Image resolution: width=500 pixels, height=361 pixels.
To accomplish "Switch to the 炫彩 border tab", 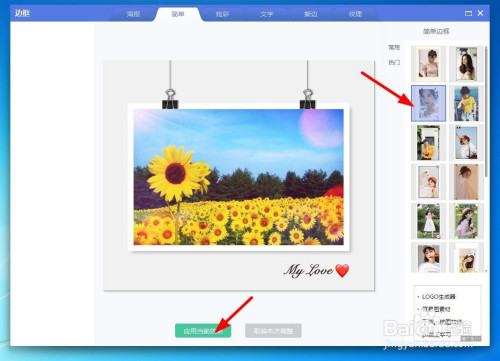I will tap(222, 14).
